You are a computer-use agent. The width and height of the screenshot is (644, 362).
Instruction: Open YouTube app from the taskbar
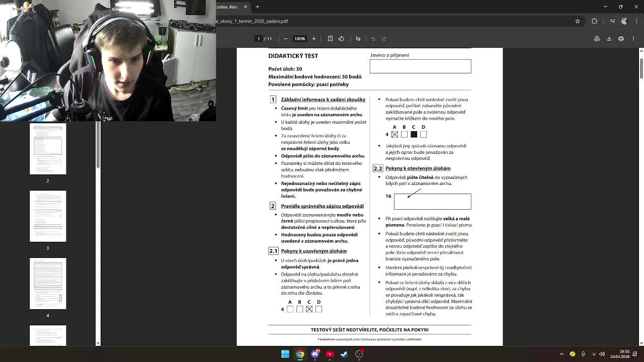pos(330,354)
